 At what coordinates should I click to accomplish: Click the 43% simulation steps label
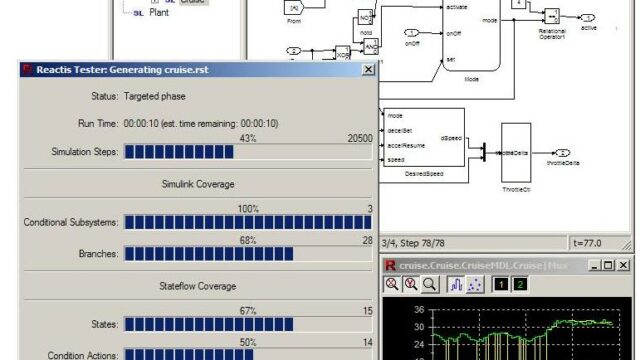coord(248,139)
